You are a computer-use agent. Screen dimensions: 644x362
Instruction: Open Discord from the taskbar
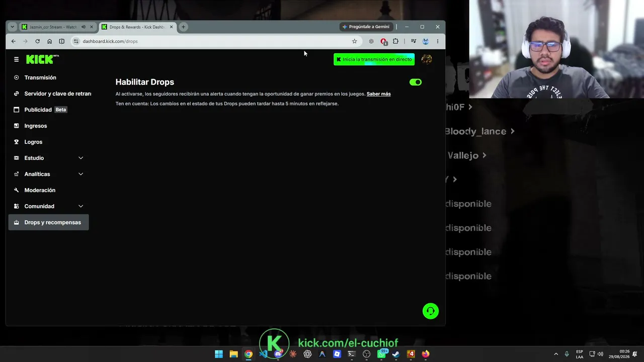pyautogui.click(x=278, y=354)
